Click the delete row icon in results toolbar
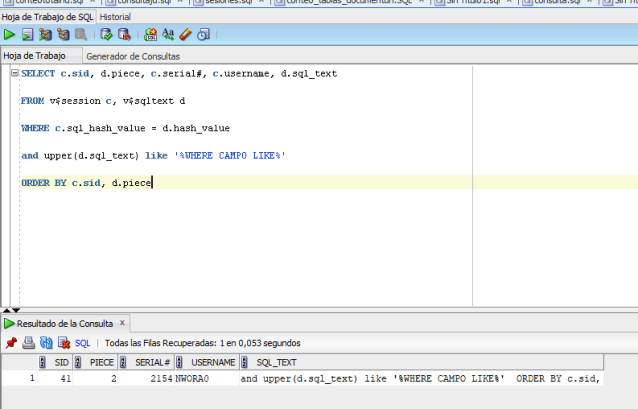This screenshot has height=409, width=638. (x=63, y=342)
